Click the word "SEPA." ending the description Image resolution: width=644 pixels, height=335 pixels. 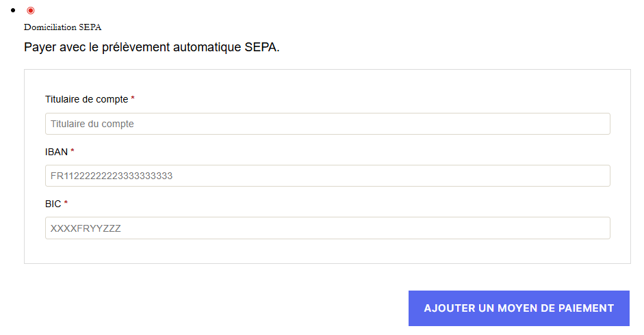tap(262, 47)
